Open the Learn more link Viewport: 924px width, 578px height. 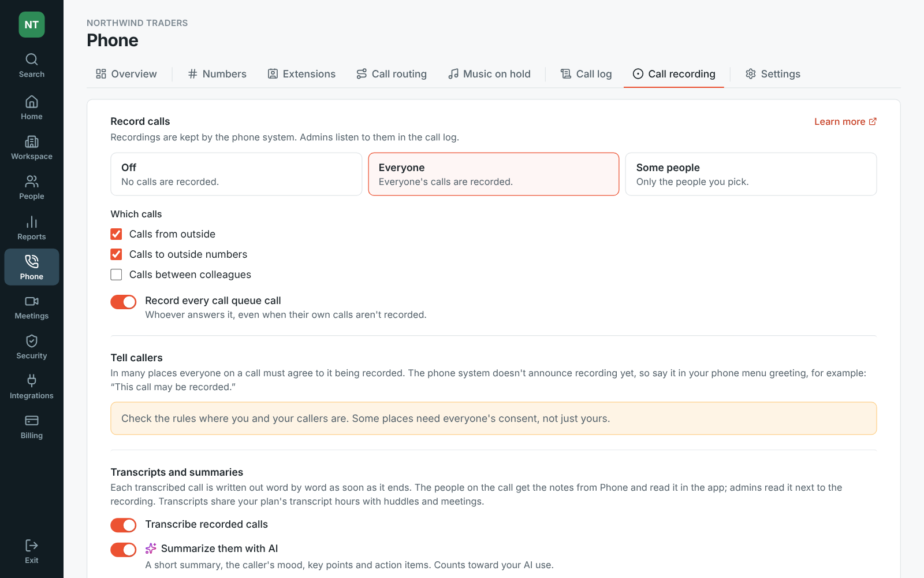[845, 121]
